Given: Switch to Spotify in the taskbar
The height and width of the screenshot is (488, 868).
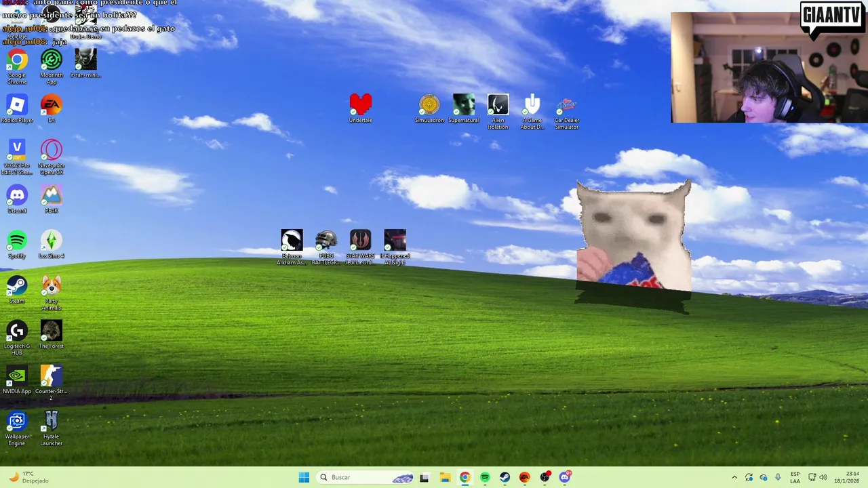Looking at the screenshot, I should [x=485, y=477].
